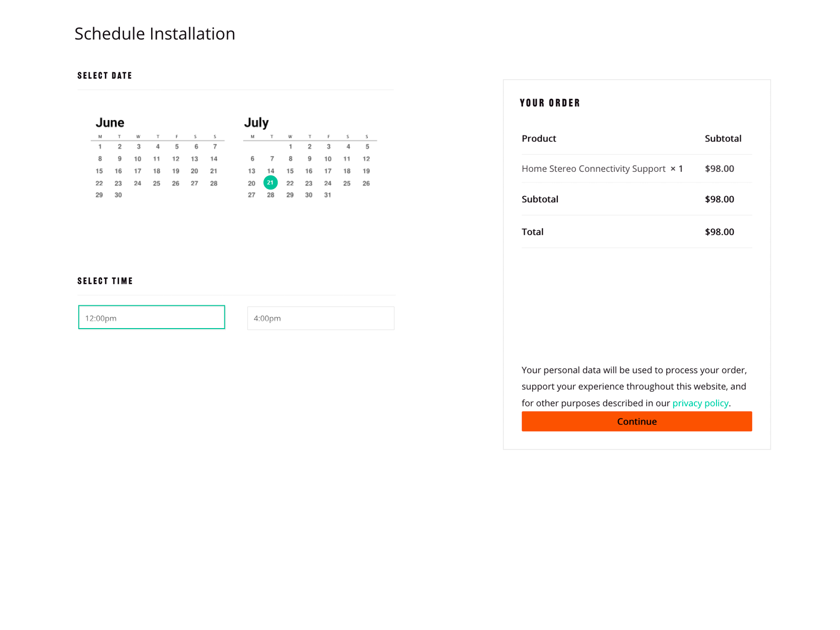Screen dimensions: 840x630
Task: Click the Your Order heading
Action: coord(550,103)
